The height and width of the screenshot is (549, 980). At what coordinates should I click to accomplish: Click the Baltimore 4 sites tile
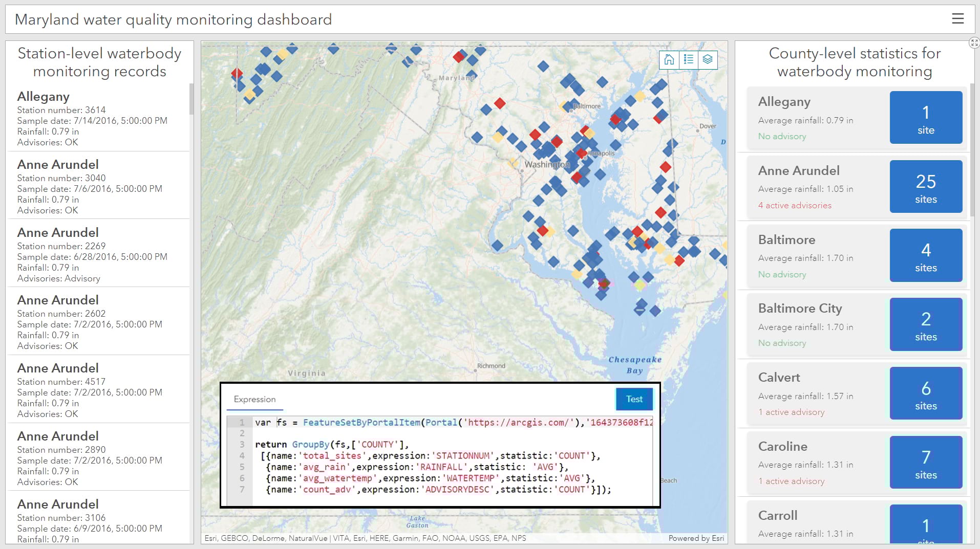pyautogui.click(x=926, y=255)
